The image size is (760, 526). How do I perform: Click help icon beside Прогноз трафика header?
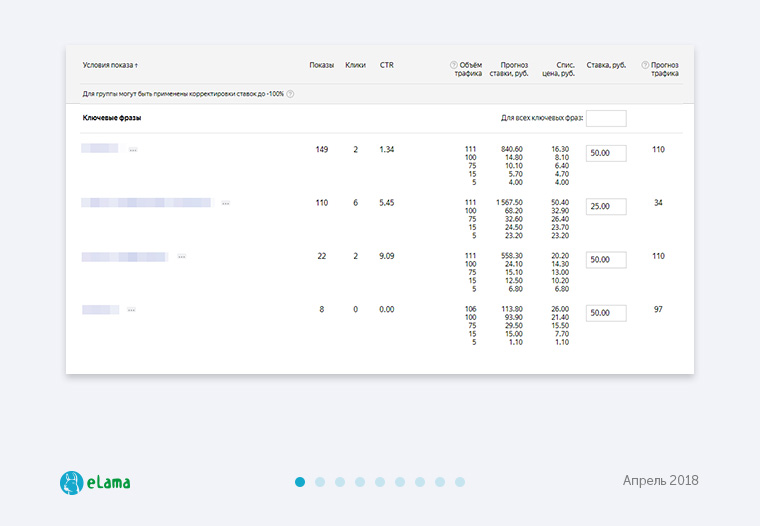[645, 65]
